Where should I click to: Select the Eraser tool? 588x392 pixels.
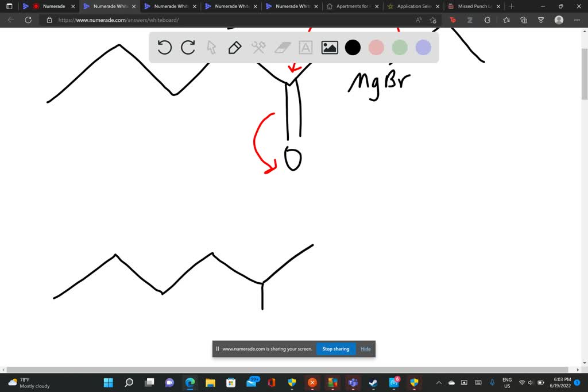tap(282, 48)
